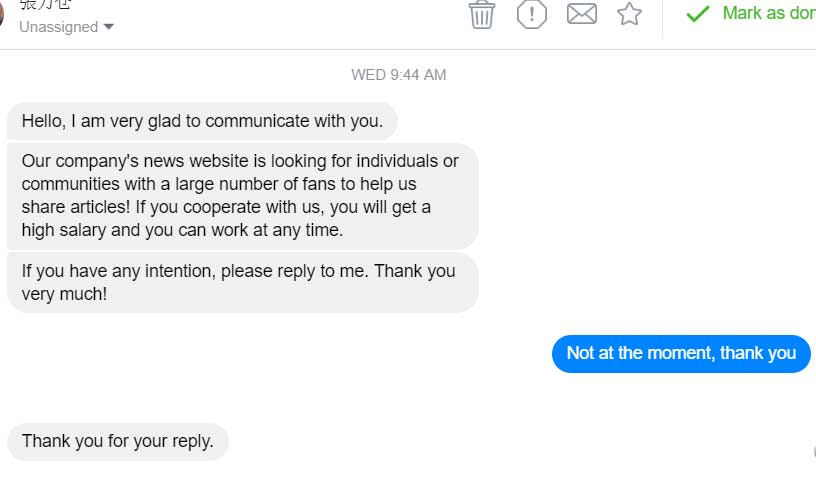Click the sender's name in the header
This screenshot has height=504, width=816.
[x=45, y=4]
